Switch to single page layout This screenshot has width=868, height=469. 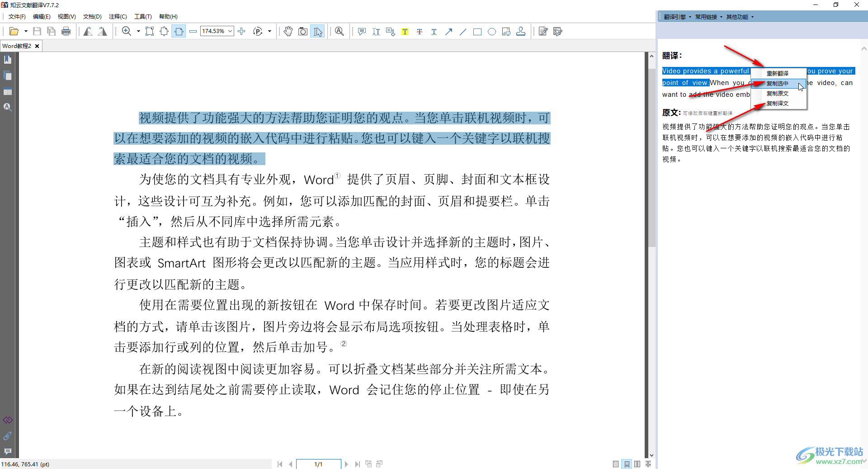pyautogui.click(x=616, y=464)
